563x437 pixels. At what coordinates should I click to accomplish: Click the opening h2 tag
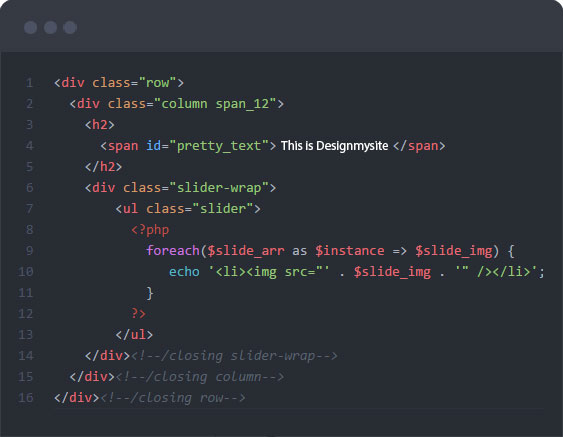coord(100,125)
